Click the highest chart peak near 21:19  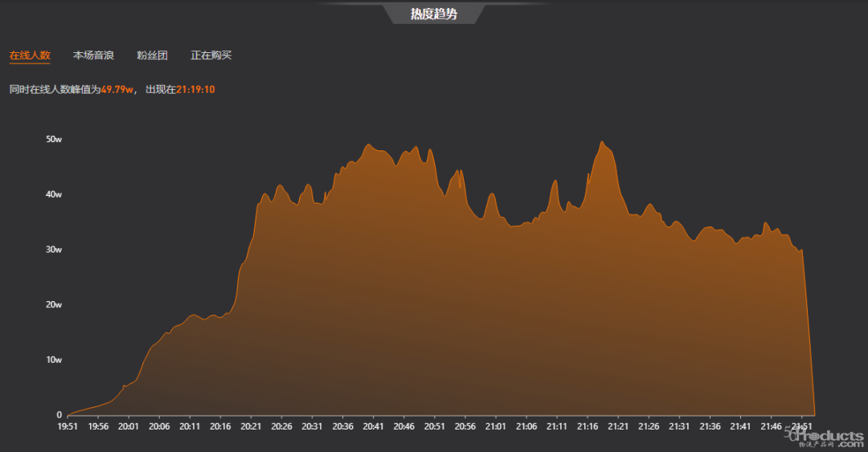[602, 142]
